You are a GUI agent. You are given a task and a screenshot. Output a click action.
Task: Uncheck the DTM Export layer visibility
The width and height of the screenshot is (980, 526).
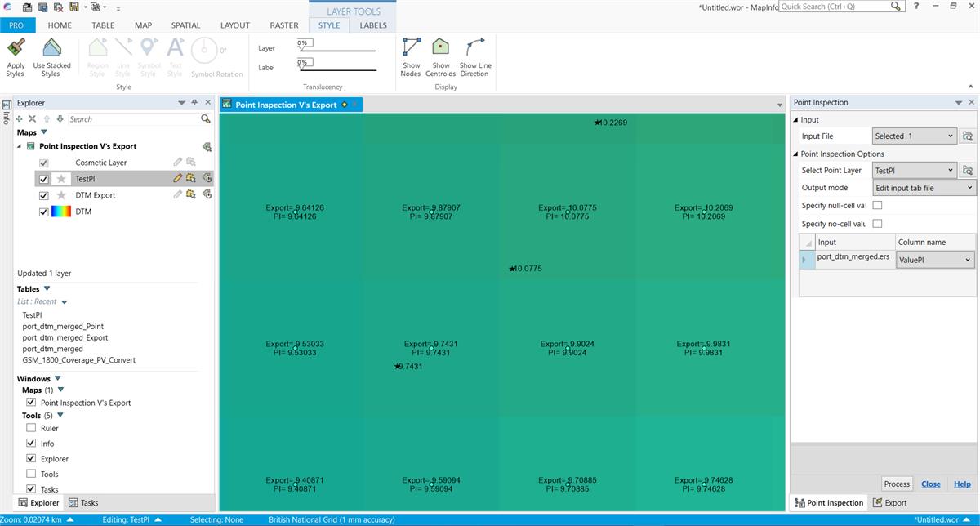tap(44, 195)
